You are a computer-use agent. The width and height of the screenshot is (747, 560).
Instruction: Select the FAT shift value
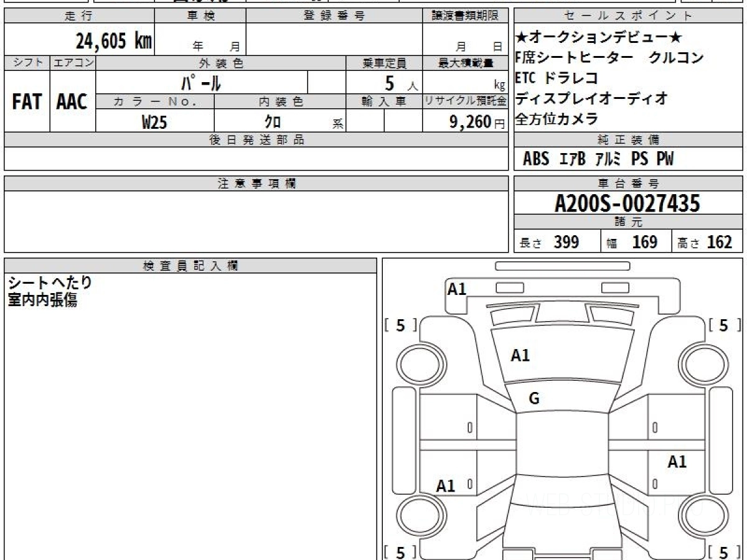(x=27, y=101)
